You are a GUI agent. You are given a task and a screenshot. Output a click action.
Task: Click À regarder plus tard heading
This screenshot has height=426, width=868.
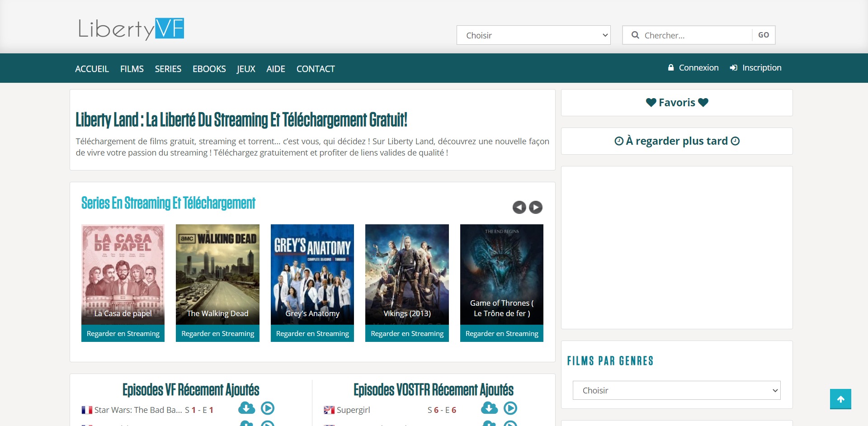(677, 141)
